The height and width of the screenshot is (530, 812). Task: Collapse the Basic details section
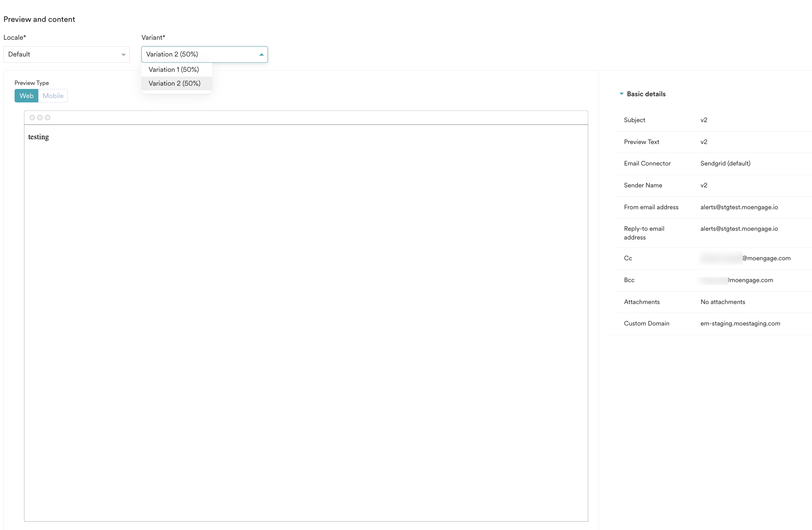621,94
